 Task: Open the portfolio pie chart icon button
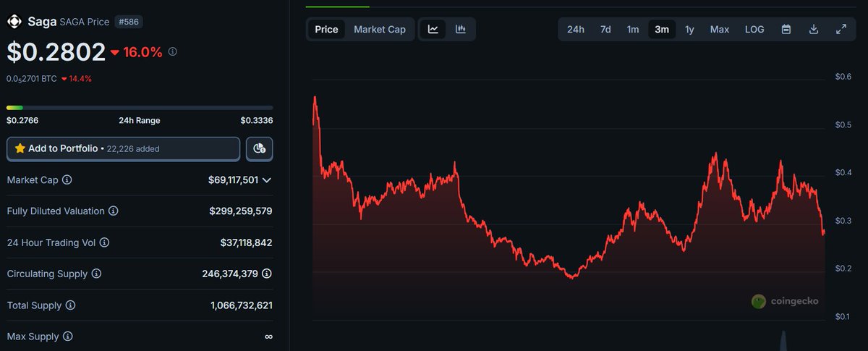pyautogui.click(x=259, y=148)
